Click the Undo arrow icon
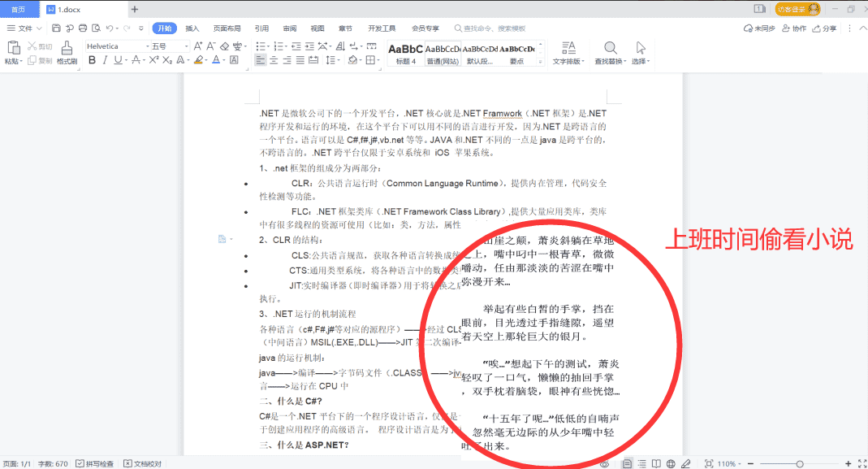 pos(110,28)
